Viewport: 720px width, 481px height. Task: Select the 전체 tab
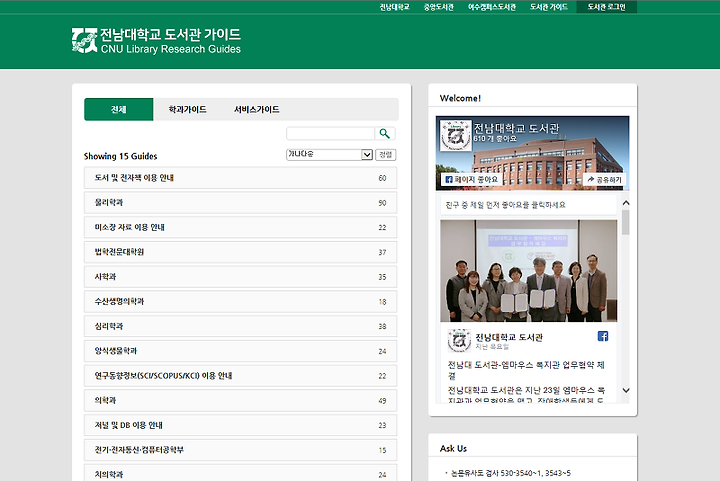click(118, 109)
